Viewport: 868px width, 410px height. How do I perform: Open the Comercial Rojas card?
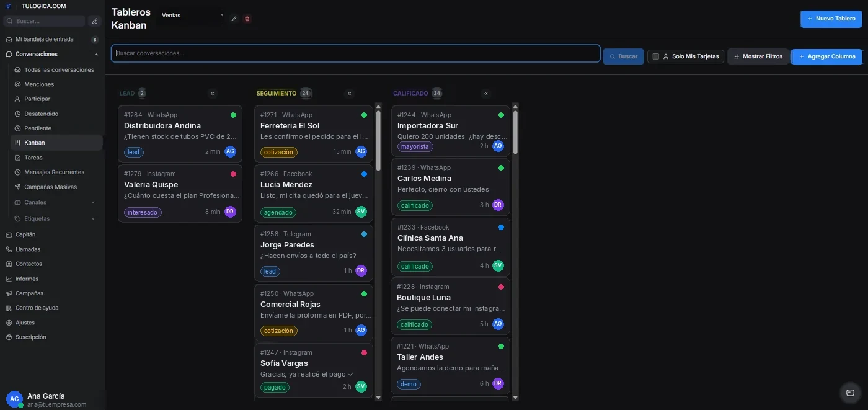pyautogui.click(x=314, y=313)
